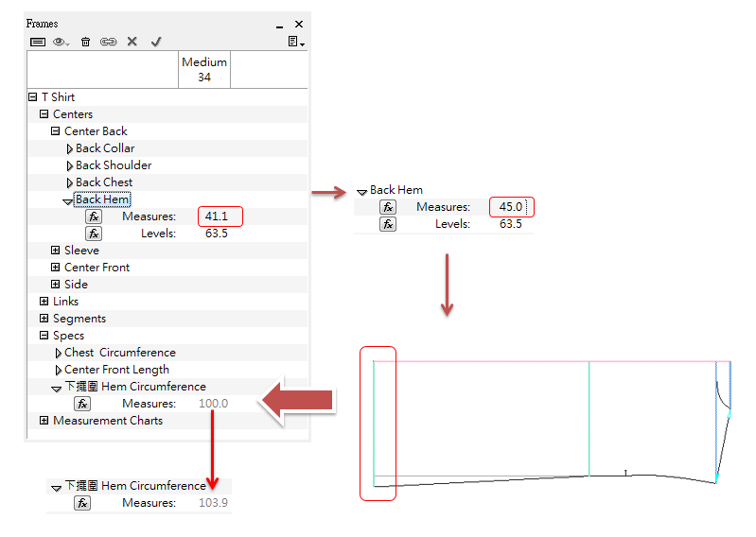Viewport: 756px width, 537px height.
Task: Open the panel options menu at toolbar right
Action: point(296,42)
